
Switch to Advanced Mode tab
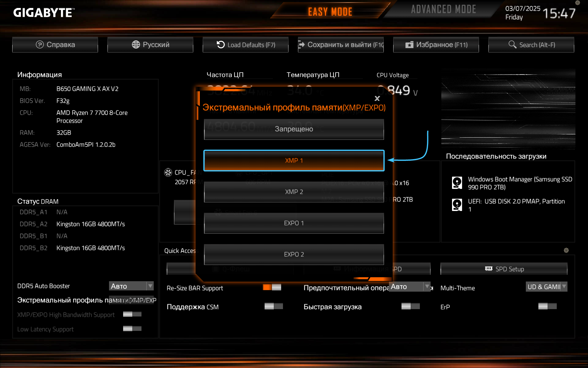pos(443,10)
